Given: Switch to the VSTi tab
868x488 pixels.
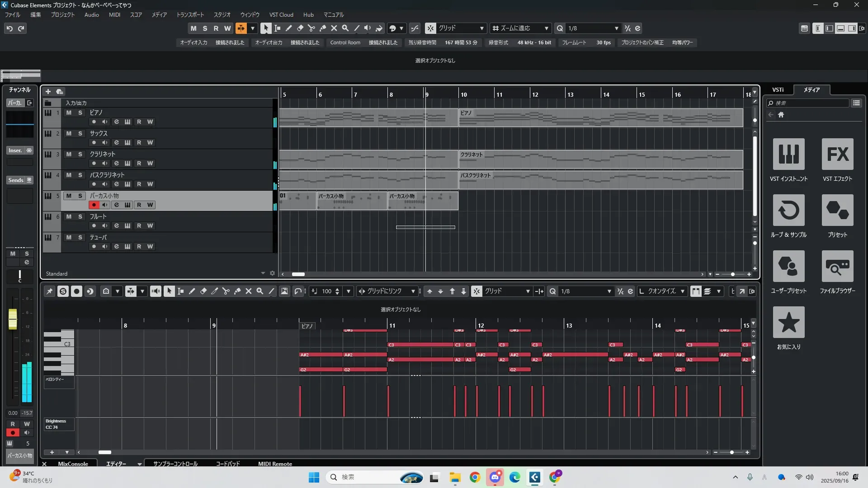Looking at the screenshot, I should [x=778, y=90].
